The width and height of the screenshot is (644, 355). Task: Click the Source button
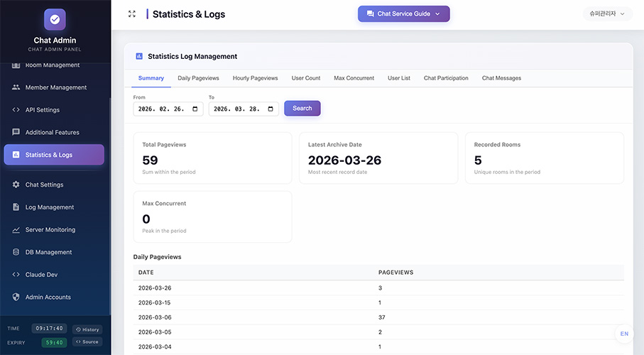click(x=87, y=342)
